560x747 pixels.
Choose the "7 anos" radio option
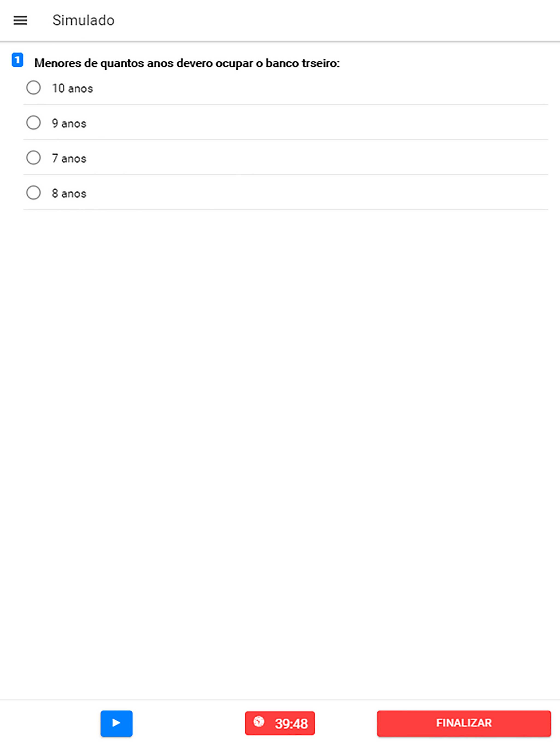[33, 158]
